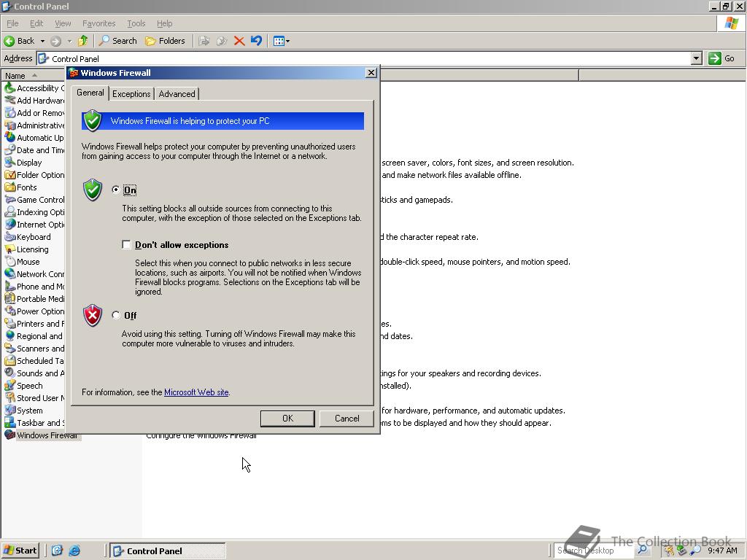
Task: Click the Display icon
Action: 9,162
